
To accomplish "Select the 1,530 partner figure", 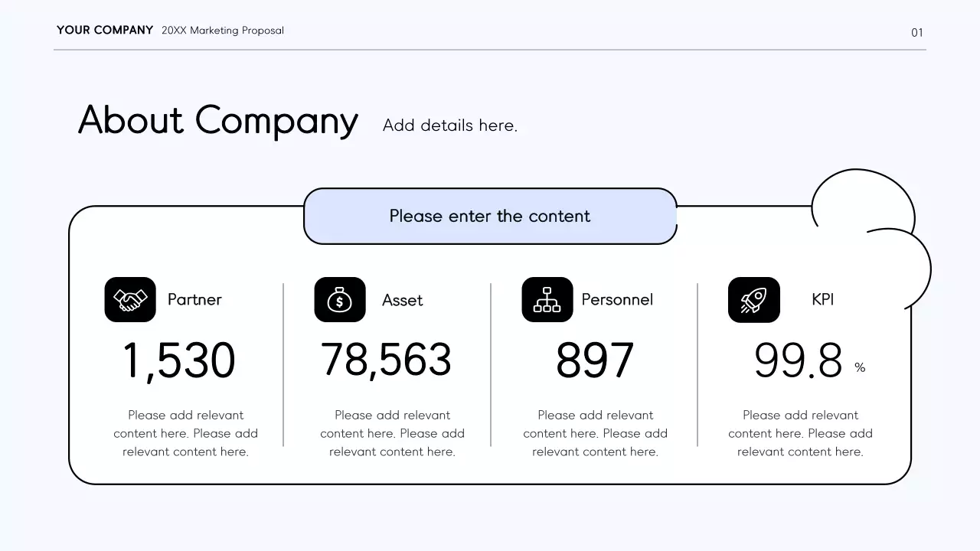I will tap(179, 360).
